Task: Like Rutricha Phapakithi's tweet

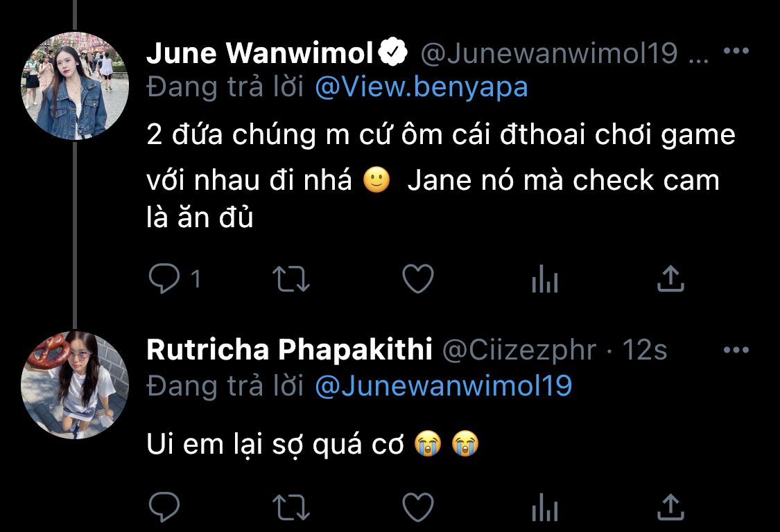Action: pos(418,507)
